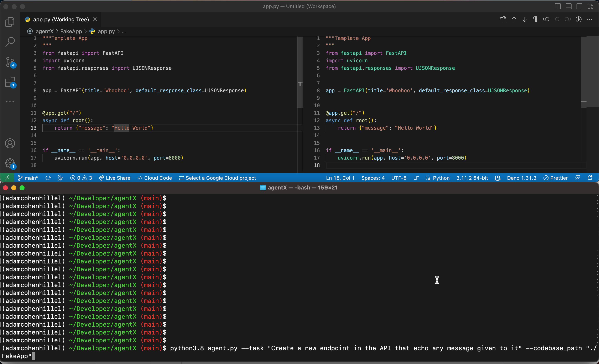Viewport: 599px width, 364px height.
Task: Click the left diff pane overview scrollbar
Action: click(x=301, y=73)
